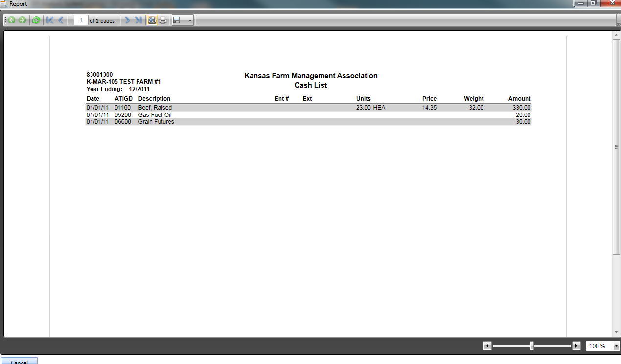Go to the first page
621x364 pixels.
49,20
